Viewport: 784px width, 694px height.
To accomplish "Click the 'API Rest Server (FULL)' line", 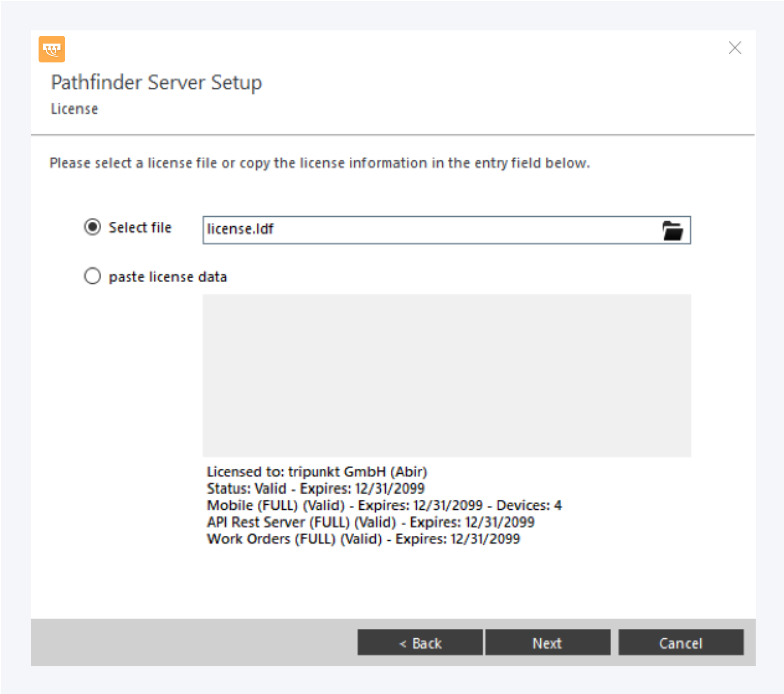I will (370, 522).
